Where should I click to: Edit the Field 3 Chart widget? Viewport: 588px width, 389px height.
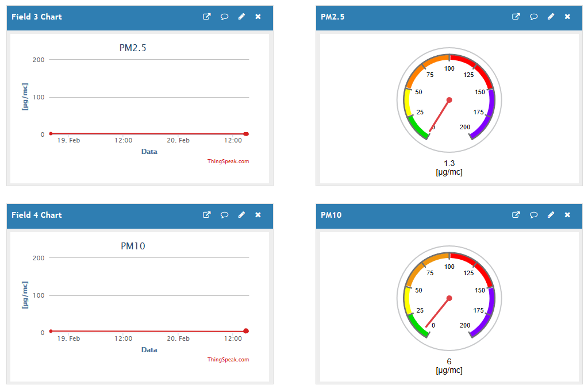241,17
